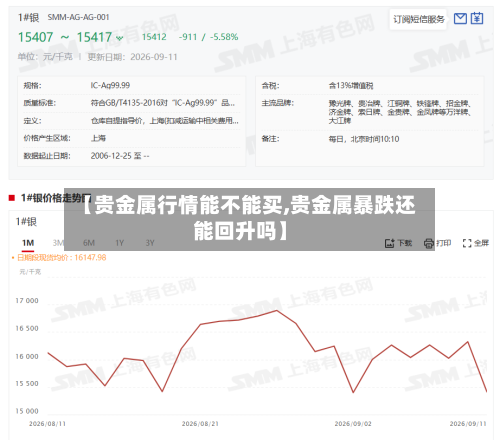Click the 订阅短信服务 button

[418, 19]
